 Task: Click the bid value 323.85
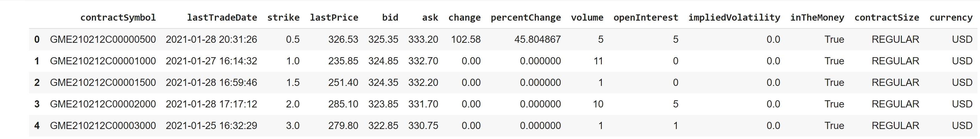point(383,104)
